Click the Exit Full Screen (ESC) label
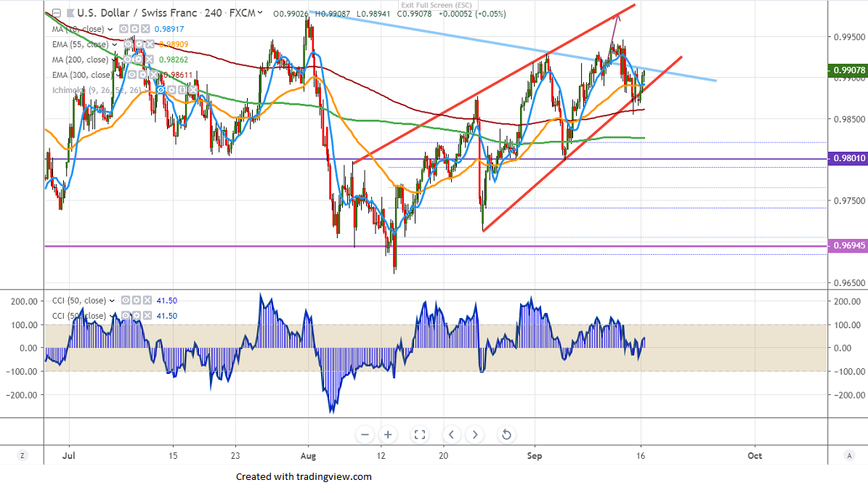The image size is (868, 493). [x=437, y=5]
